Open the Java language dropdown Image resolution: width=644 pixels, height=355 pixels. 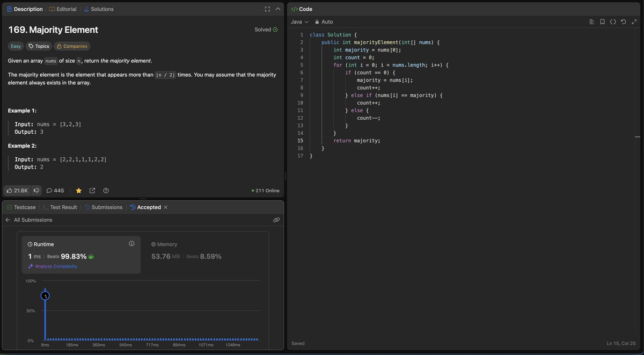click(300, 22)
